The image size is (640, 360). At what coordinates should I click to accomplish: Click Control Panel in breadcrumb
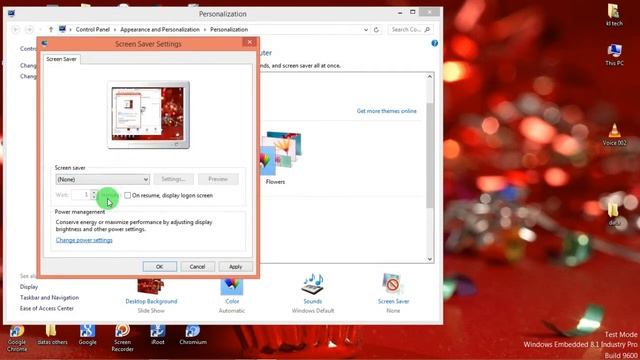coord(93,29)
